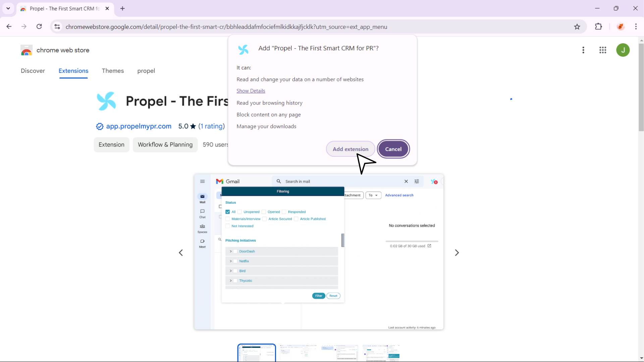Clear the Gmail search with X

click(406, 181)
